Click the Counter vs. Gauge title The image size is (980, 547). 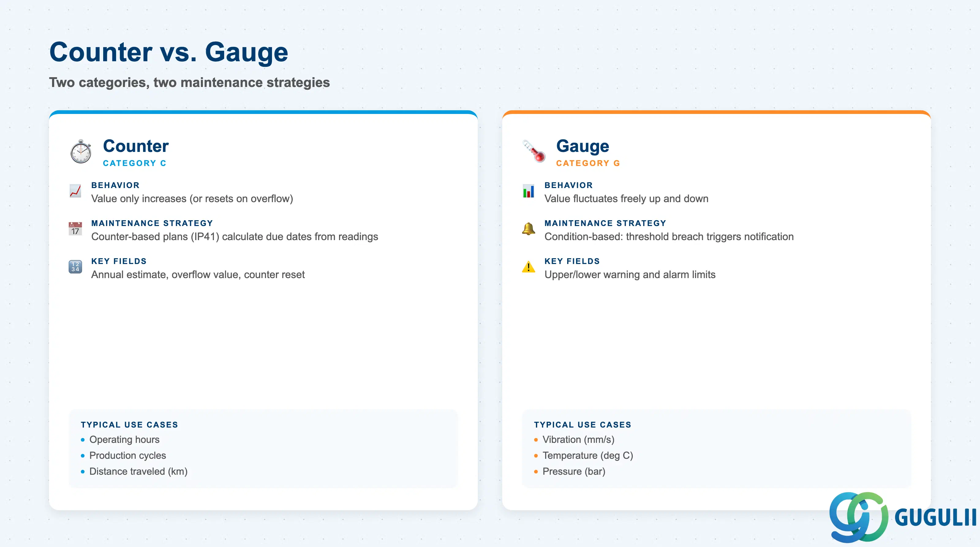[x=168, y=52]
